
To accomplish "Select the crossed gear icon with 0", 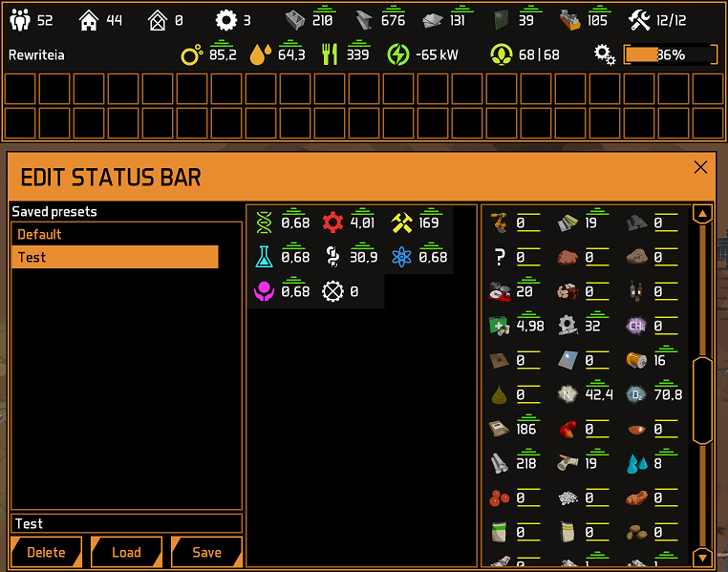I will point(332,291).
